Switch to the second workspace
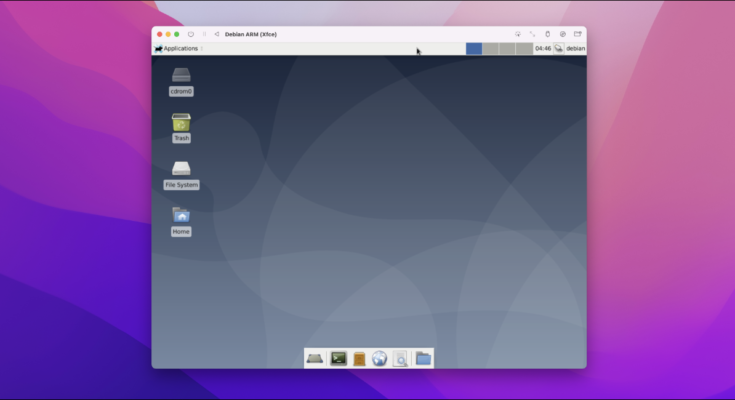The image size is (735, 400). tap(491, 48)
